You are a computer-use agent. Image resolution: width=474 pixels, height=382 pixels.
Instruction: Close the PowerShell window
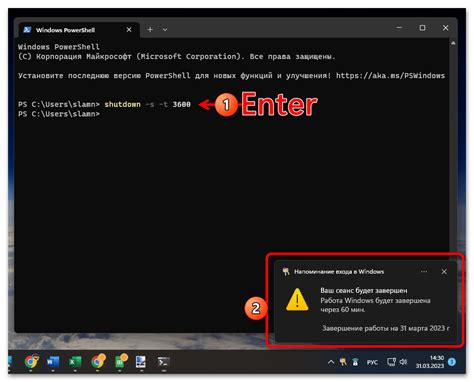point(446,28)
